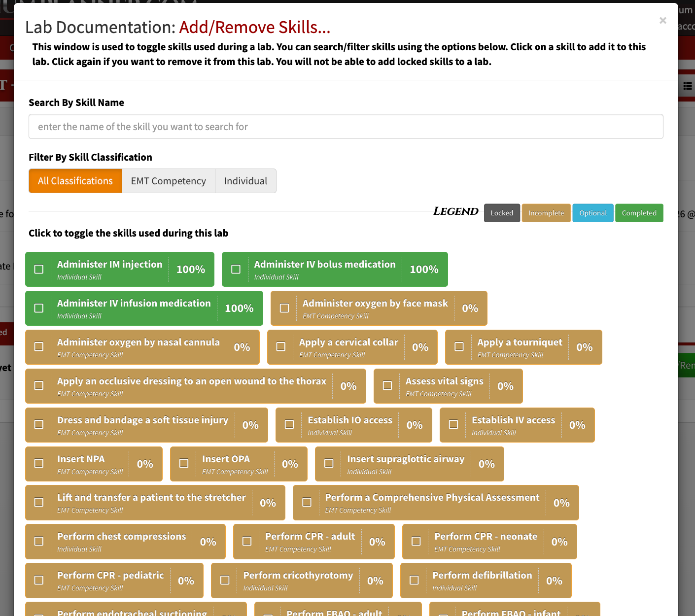Toggle the Administer IM injection skill name

pos(109,265)
